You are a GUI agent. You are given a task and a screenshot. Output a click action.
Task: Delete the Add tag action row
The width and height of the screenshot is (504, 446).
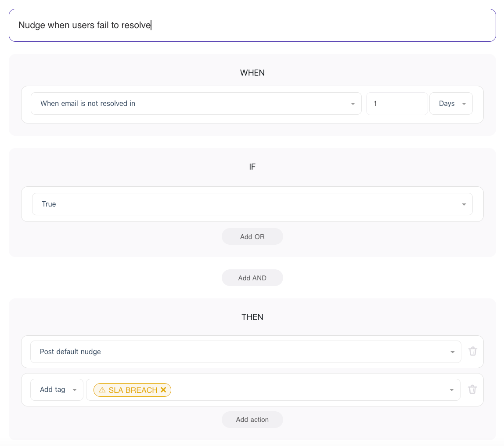coord(472,390)
